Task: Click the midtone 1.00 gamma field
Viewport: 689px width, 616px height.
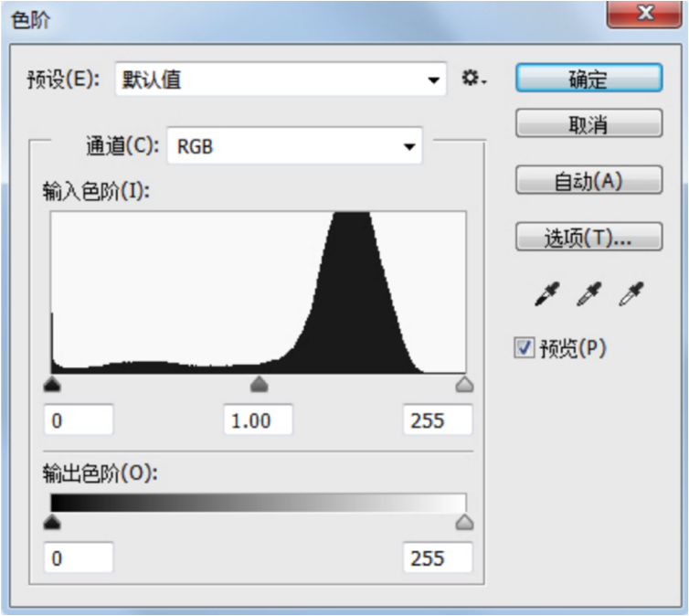Action: 259,420
